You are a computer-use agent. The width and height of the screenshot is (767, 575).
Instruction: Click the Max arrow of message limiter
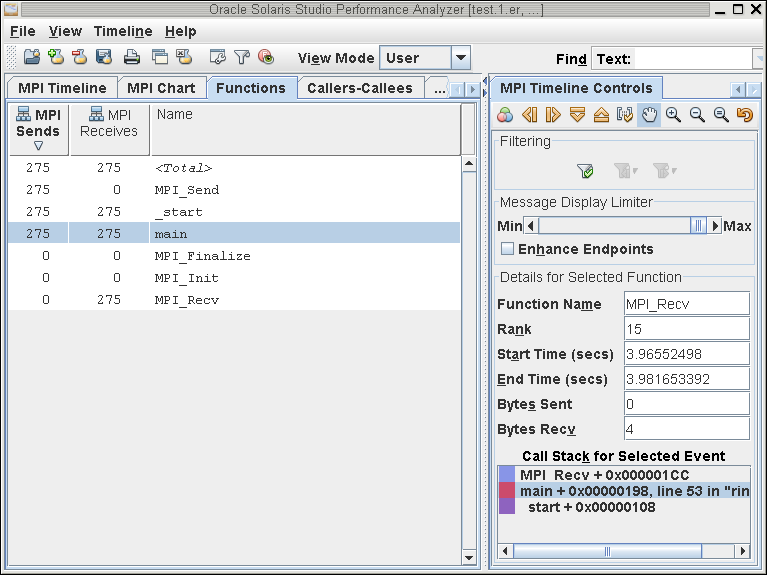click(x=715, y=226)
